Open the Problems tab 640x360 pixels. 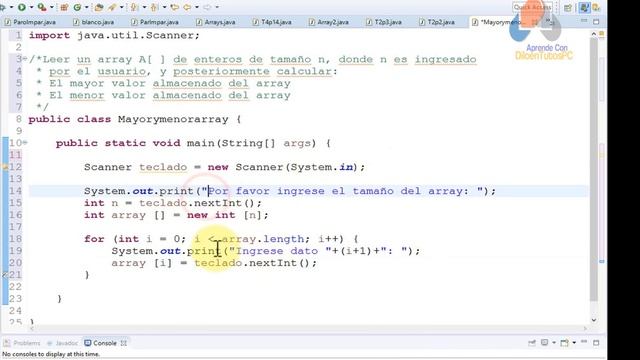(22, 343)
